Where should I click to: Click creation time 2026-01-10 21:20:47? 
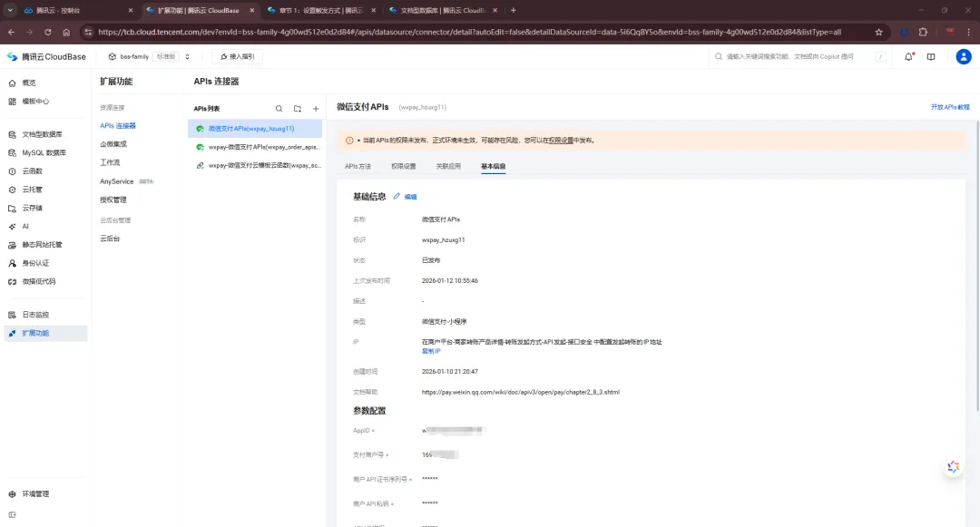click(x=449, y=372)
